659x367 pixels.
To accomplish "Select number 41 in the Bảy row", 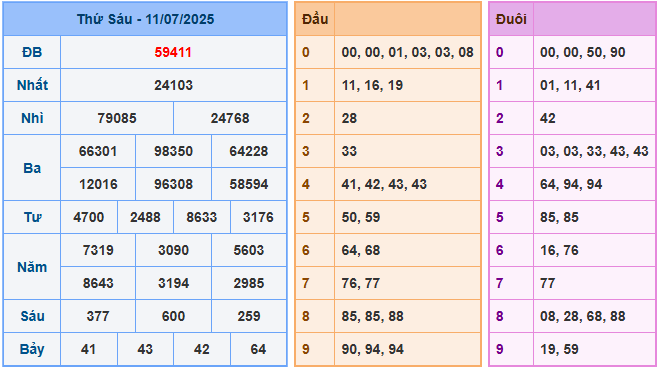I will (89, 349).
